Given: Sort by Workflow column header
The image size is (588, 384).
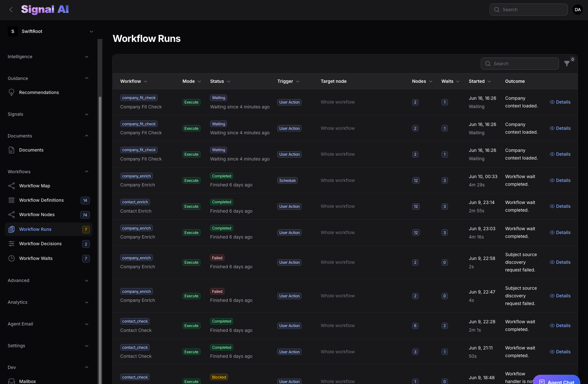Looking at the screenshot, I should point(134,81).
